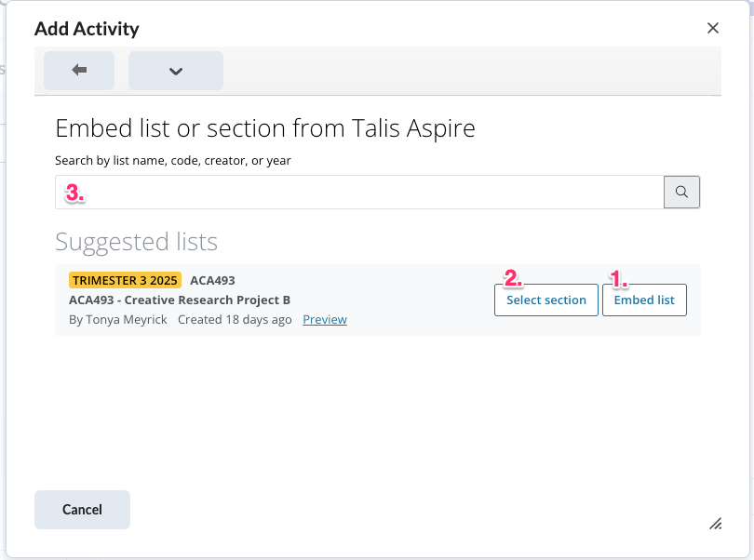
Task: Click the TRIMESTER 3 2025 badge
Action: coord(126,280)
